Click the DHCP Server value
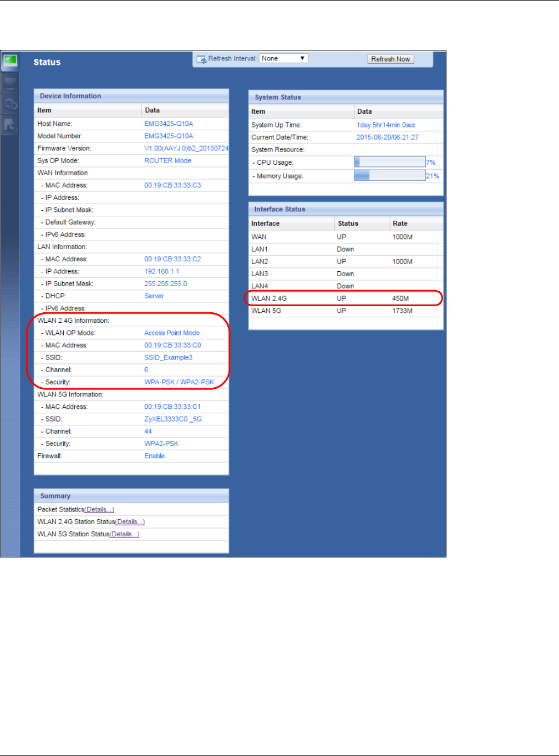559x756 pixels. click(x=154, y=296)
